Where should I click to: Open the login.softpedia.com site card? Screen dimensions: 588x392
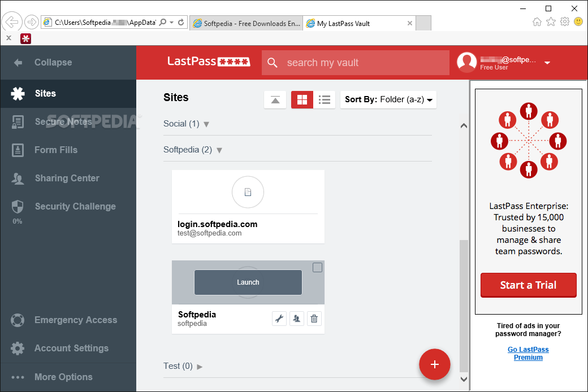point(248,207)
